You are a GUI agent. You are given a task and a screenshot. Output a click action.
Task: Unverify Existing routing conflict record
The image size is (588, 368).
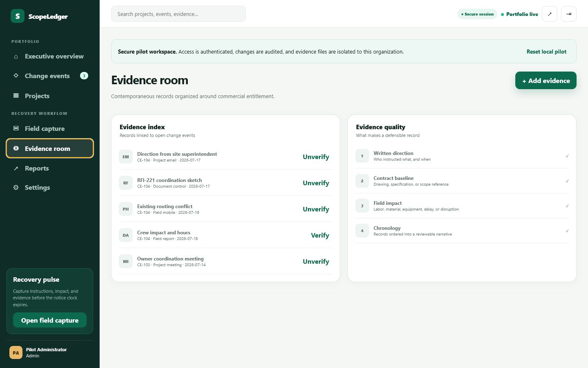[x=316, y=209]
